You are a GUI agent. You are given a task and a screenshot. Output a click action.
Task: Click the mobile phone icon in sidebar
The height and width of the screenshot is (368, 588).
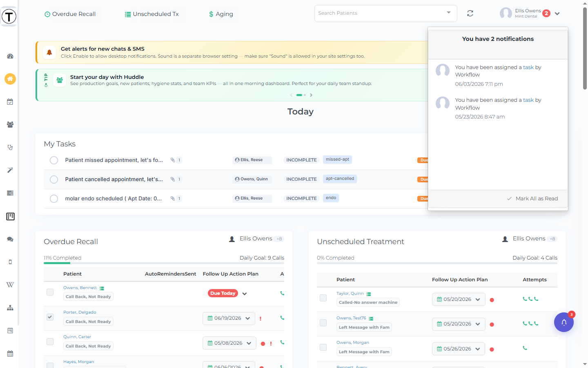[x=10, y=262]
